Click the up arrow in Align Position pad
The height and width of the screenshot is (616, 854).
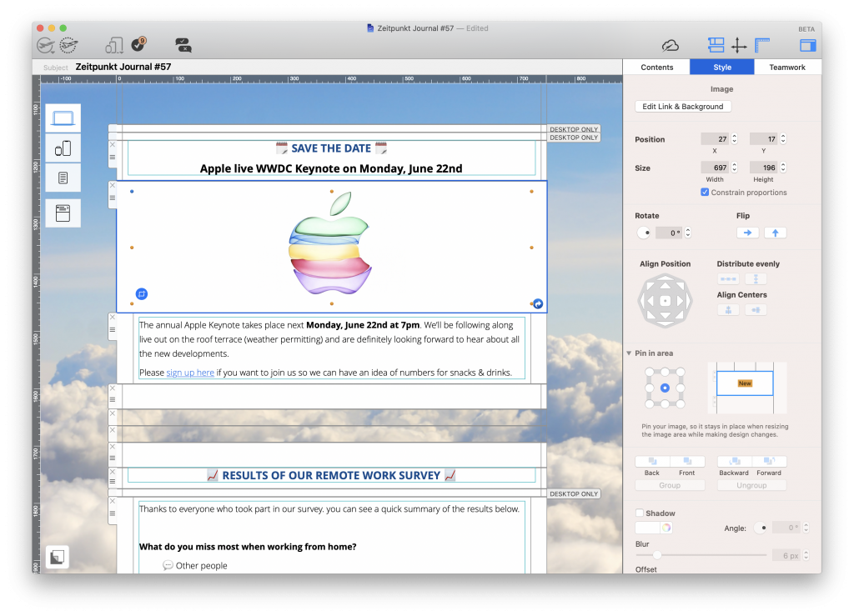(665, 285)
